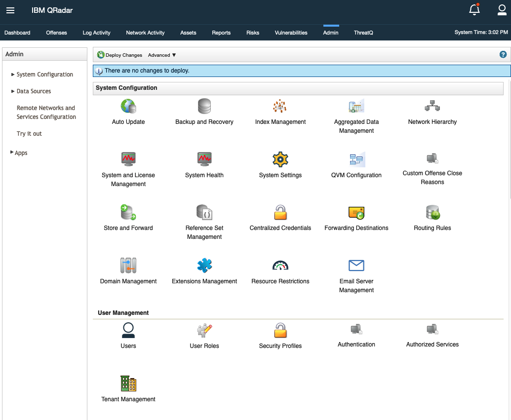This screenshot has width=511, height=420.
Task: Open Custom Offense Close Reasons
Action: [x=432, y=158]
